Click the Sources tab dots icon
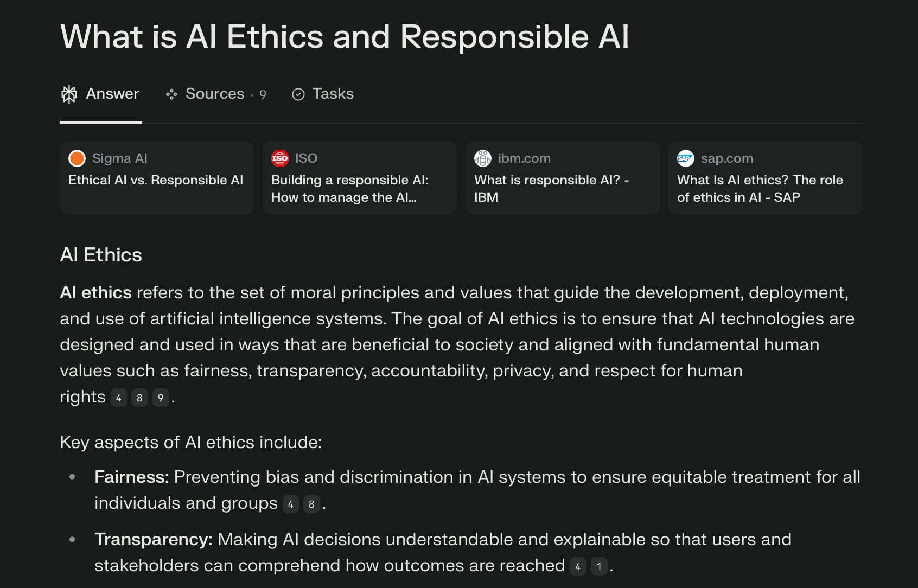Image resolution: width=918 pixels, height=588 pixels. pyautogui.click(x=171, y=94)
